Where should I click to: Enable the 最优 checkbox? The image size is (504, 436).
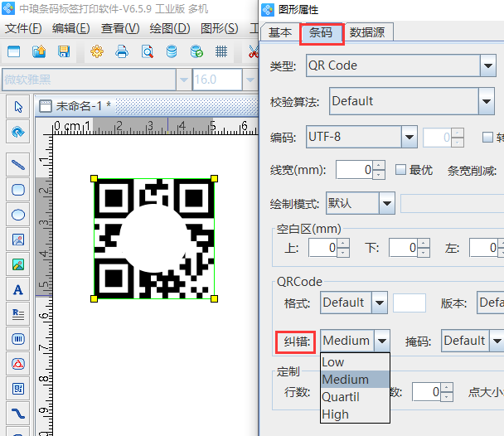point(400,169)
